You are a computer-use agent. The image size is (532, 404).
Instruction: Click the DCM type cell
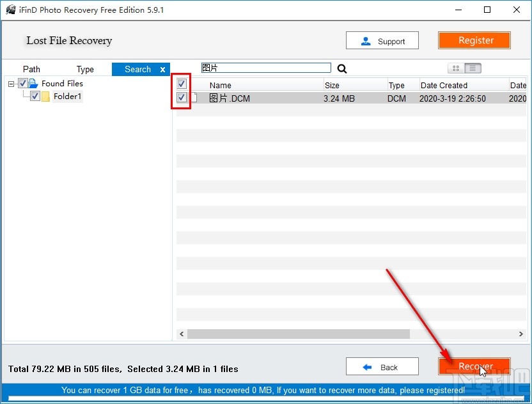tap(396, 98)
